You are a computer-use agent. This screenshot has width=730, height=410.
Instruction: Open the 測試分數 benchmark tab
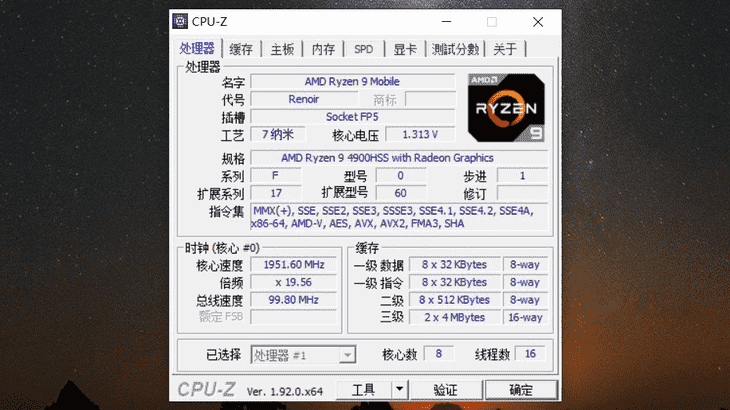[x=455, y=49]
